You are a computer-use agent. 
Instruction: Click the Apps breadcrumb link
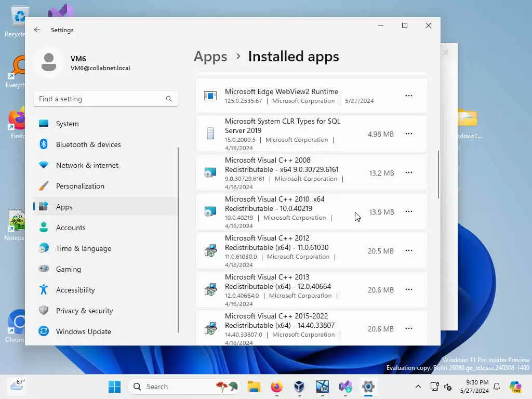pos(210,56)
